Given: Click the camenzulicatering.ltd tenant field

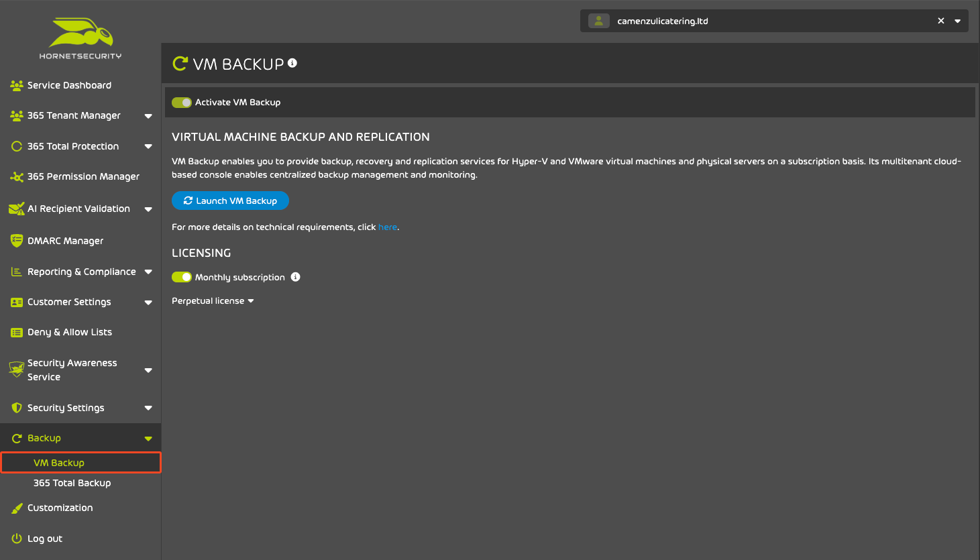Looking at the screenshot, I should coord(774,21).
